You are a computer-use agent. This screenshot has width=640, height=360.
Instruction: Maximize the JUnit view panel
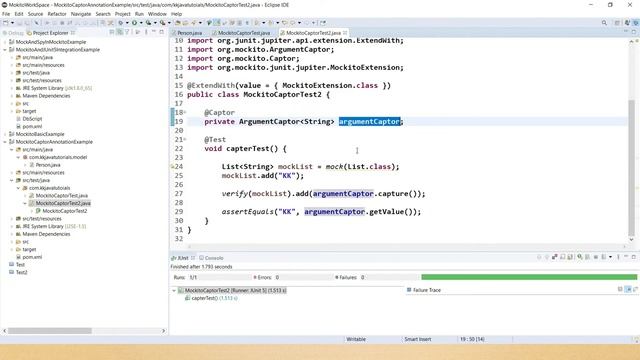[634, 257]
